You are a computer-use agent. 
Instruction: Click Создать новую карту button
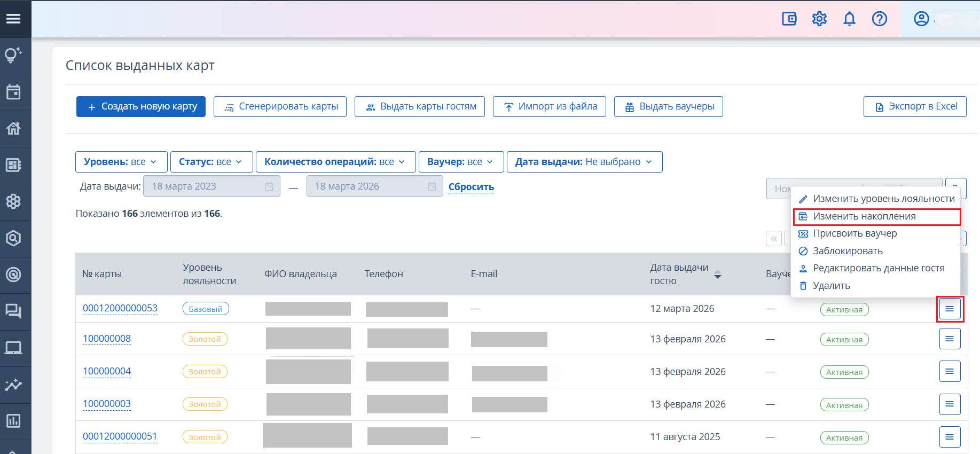tap(141, 106)
